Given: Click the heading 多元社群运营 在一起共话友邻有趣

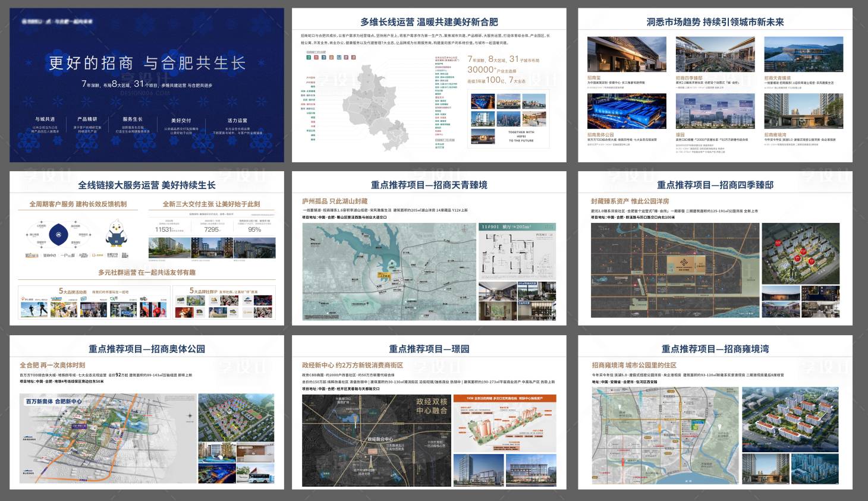Looking at the screenshot, I should [147, 273].
